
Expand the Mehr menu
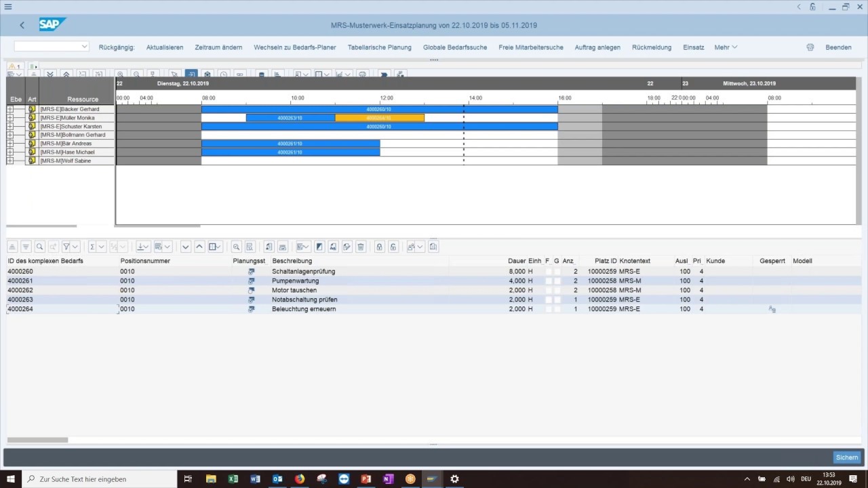(x=726, y=47)
